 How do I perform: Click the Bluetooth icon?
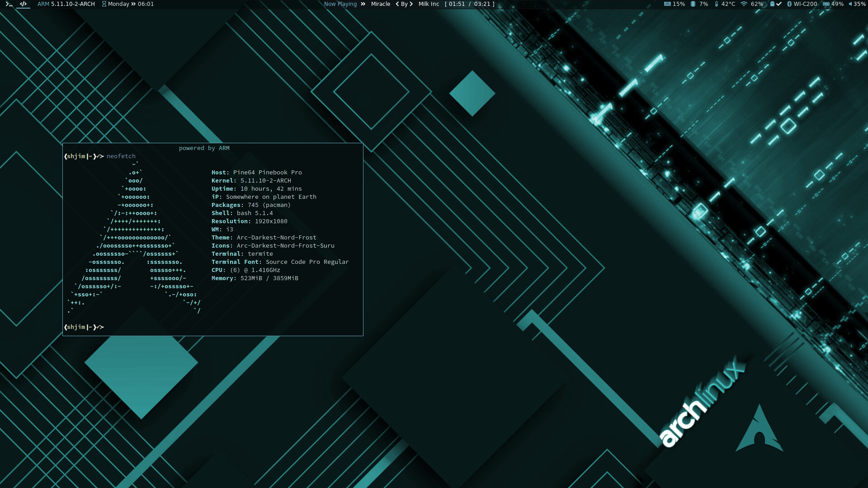click(789, 4)
